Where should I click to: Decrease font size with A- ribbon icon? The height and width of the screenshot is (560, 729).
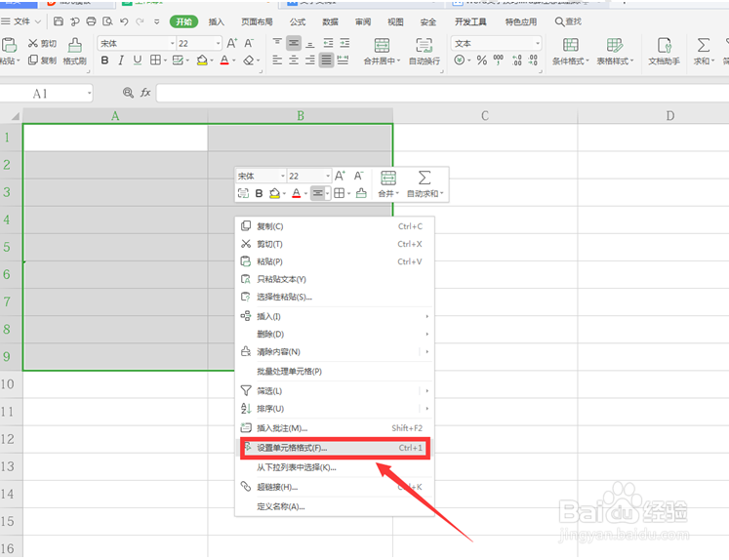click(249, 43)
